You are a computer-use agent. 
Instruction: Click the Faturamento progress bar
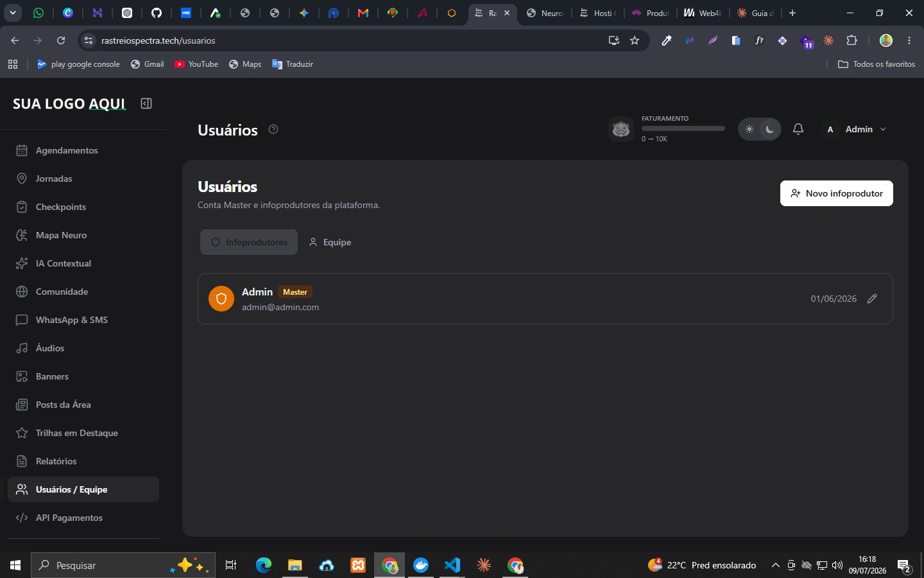point(683,128)
